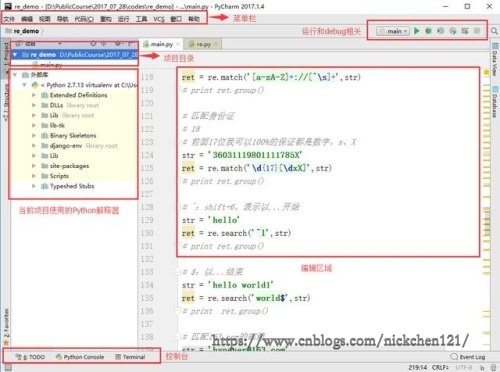Click tool window toggle icon at status bar corner
The image size is (500, 372).
(7, 367)
